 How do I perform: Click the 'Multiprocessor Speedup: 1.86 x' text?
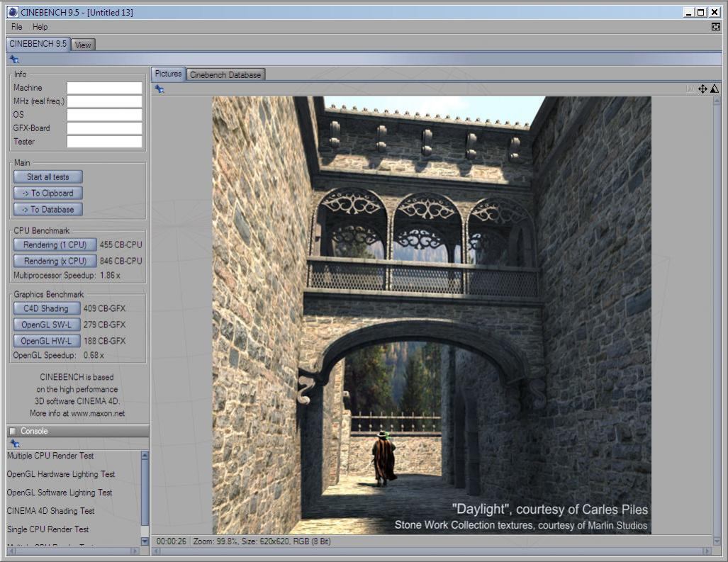pyautogui.click(x=67, y=275)
